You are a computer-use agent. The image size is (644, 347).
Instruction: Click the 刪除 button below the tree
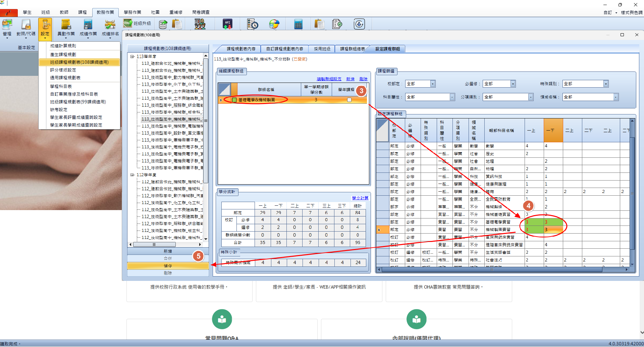[x=168, y=273]
